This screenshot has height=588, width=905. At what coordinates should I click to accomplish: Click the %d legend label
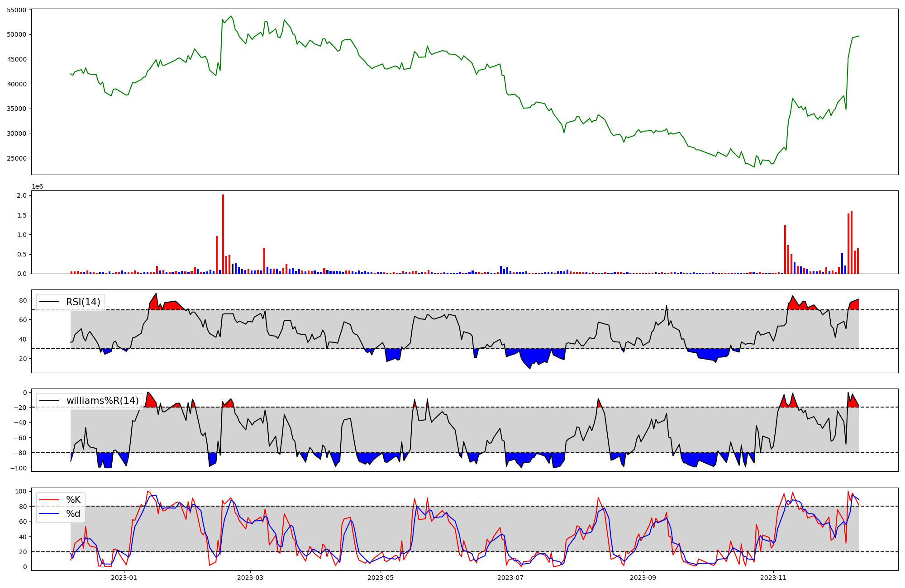click(x=73, y=514)
